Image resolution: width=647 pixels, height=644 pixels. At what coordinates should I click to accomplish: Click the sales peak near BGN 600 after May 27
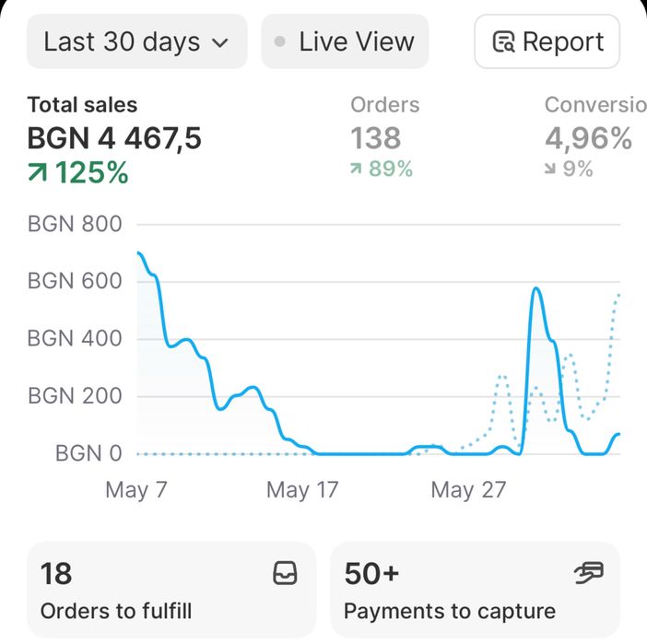(536, 289)
